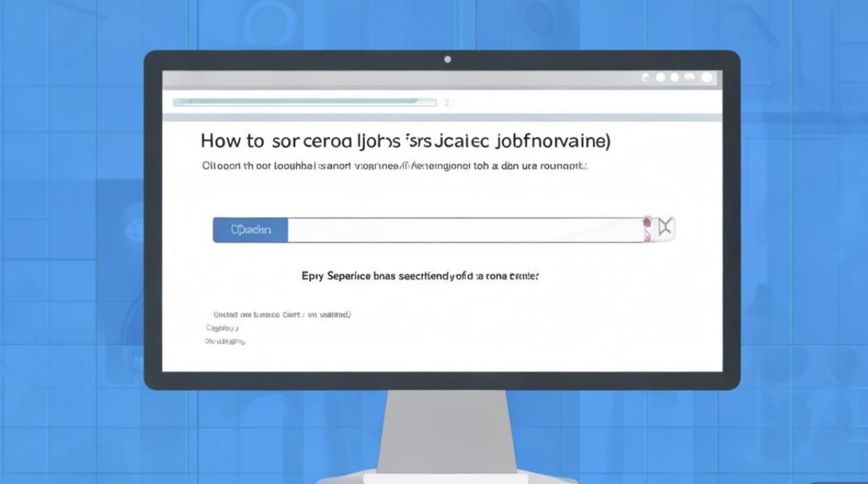868x484 pixels.
Task: Focus the browser address bar
Action: [x=304, y=102]
